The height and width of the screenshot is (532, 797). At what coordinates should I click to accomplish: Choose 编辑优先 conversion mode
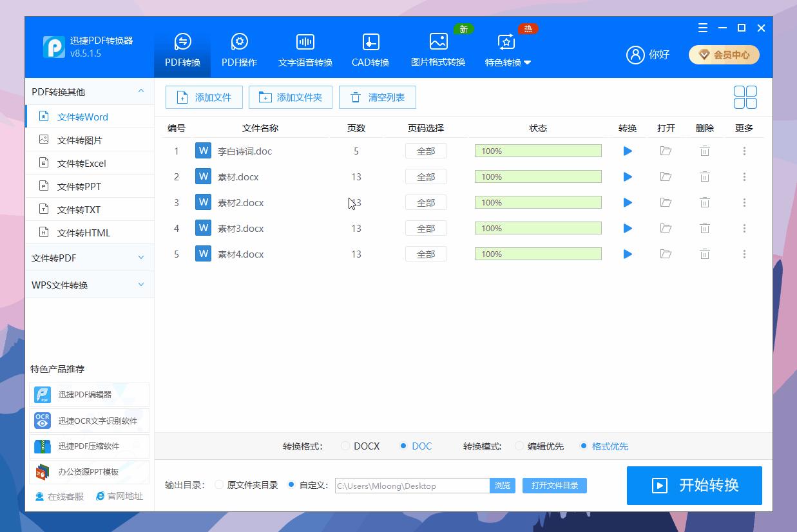[539, 446]
